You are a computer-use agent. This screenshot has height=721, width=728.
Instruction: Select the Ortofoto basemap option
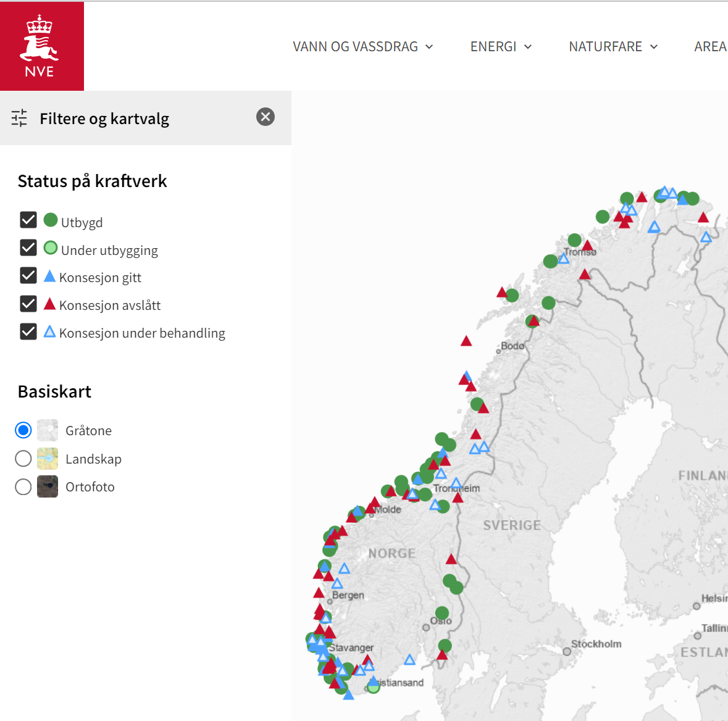click(23, 487)
